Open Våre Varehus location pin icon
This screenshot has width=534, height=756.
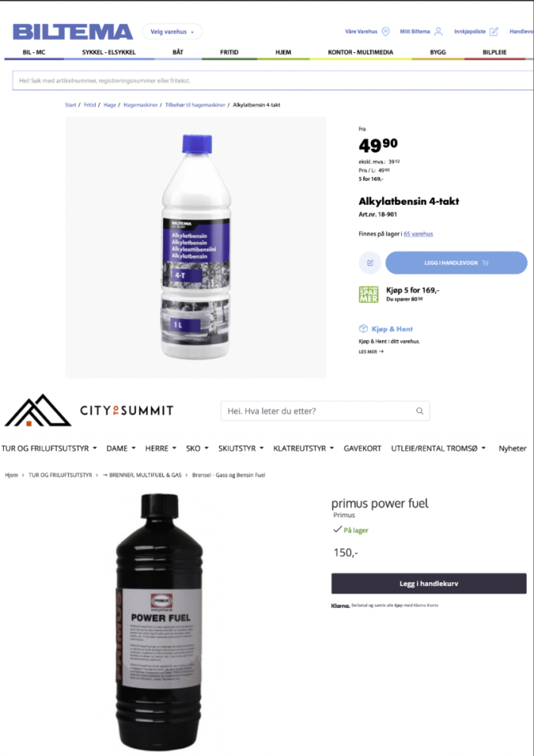(386, 31)
